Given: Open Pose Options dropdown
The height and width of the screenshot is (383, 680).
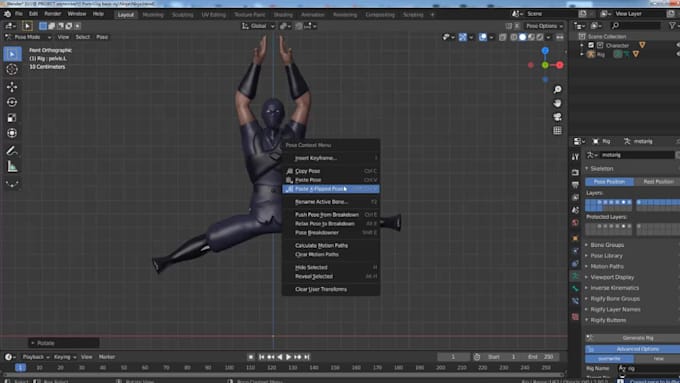Looking at the screenshot, I should [x=544, y=26].
